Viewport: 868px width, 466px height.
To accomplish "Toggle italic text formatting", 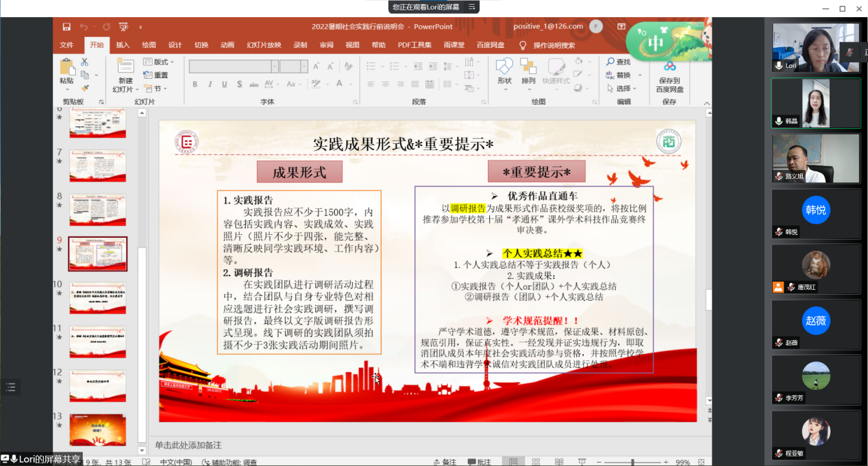I will (x=209, y=84).
